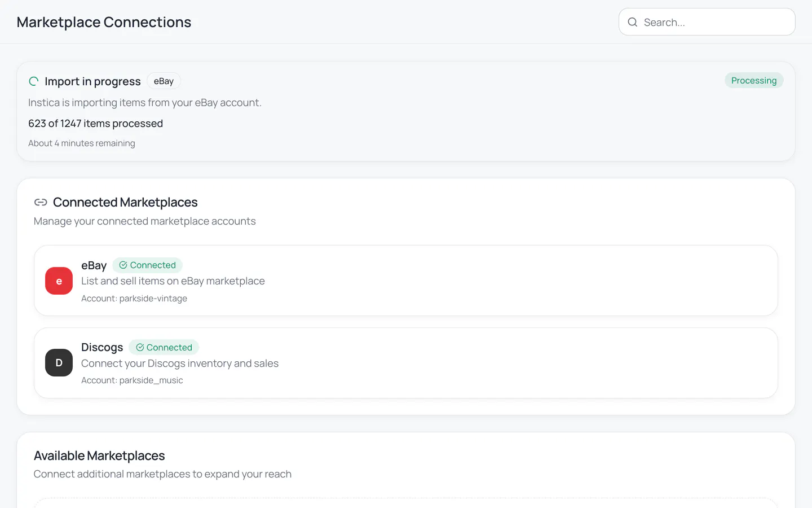Click the Connected Marketplaces heading
Screen dimensions: 812x508
pyautogui.click(x=125, y=202)
